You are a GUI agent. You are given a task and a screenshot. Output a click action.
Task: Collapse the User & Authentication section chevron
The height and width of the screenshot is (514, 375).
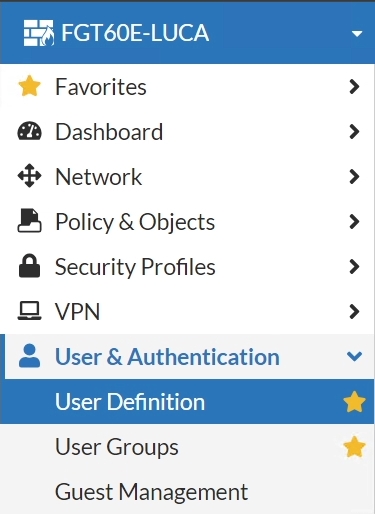(x=354, y=356)
